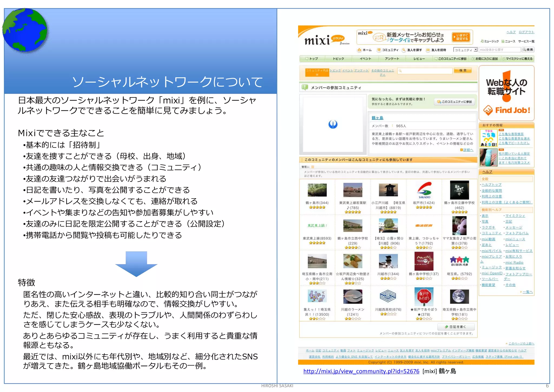Click the orange 検索 community search button

(x=463, y=71)
